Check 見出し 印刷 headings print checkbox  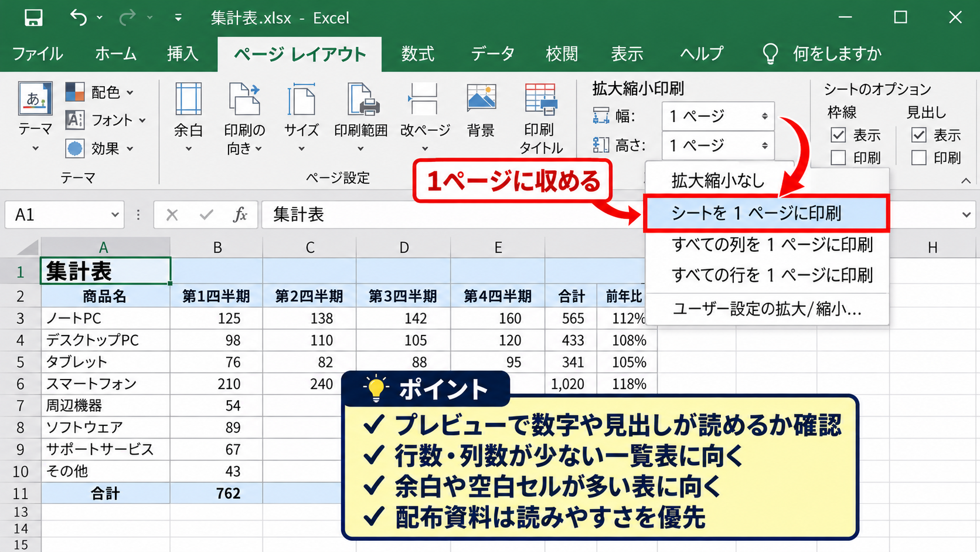point(918,158)
